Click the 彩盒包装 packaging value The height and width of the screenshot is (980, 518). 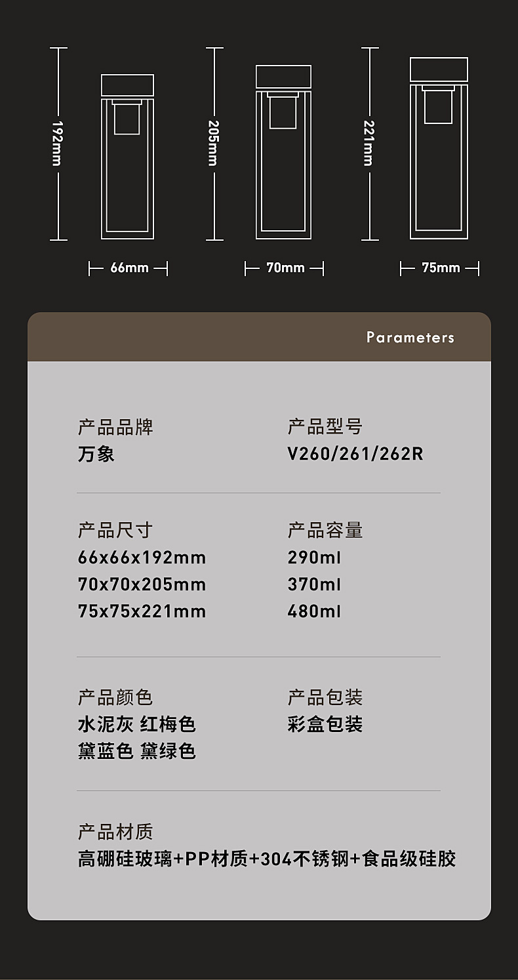325,724
